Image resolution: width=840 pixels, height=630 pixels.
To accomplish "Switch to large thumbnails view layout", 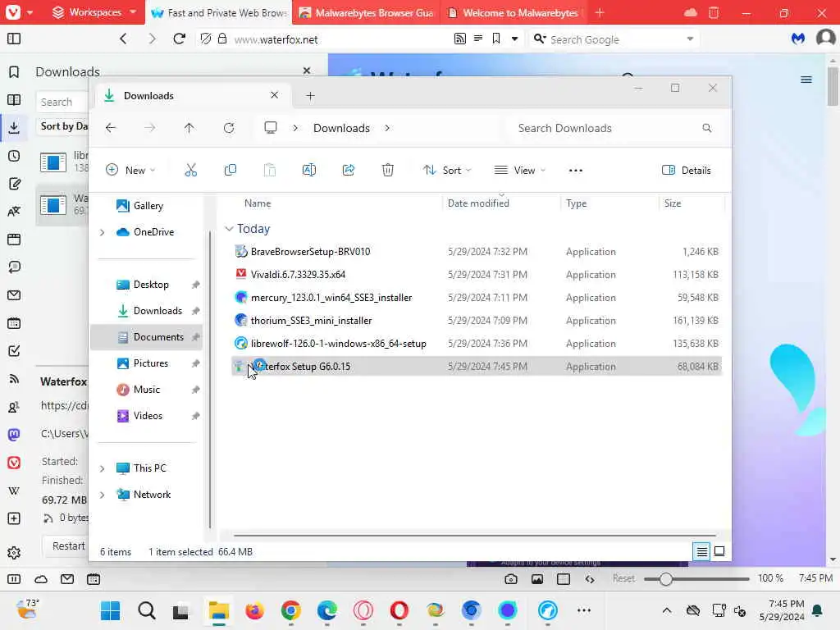I will coord(719,551).
